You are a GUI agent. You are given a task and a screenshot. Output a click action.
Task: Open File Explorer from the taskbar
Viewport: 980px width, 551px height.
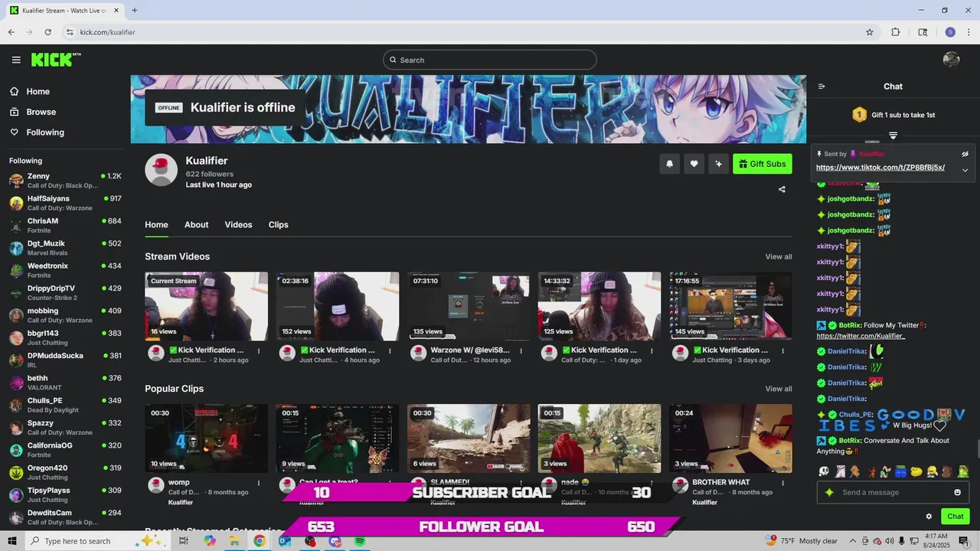click(234, 541)
